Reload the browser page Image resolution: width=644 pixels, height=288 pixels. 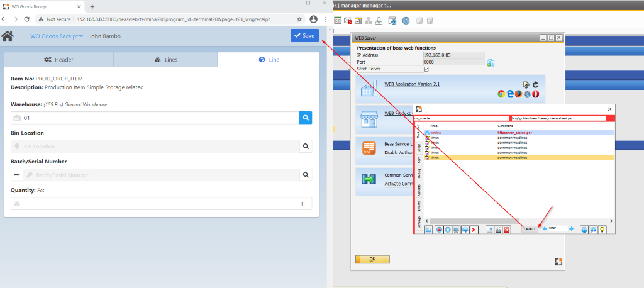pos(26,19)
